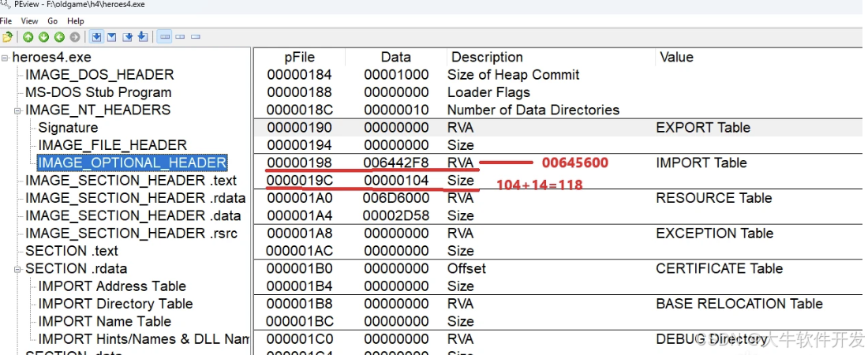Open the File menu
868x355 pixels.
6,21
